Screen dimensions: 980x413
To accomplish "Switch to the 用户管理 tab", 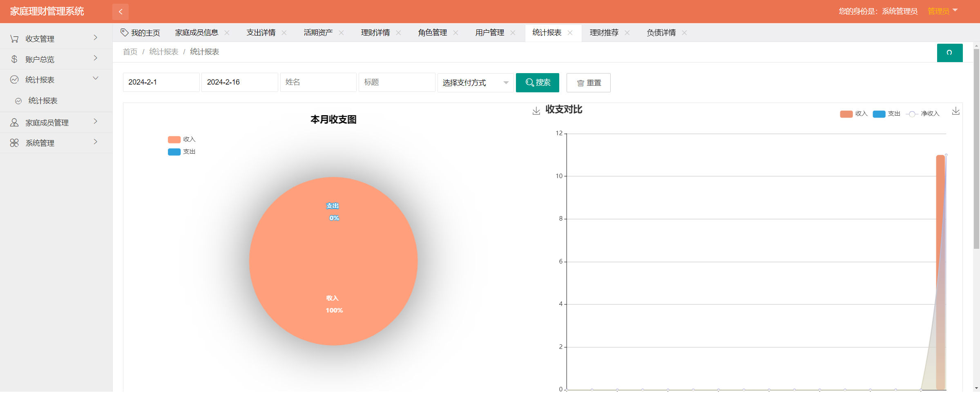I will coord(490,33).
